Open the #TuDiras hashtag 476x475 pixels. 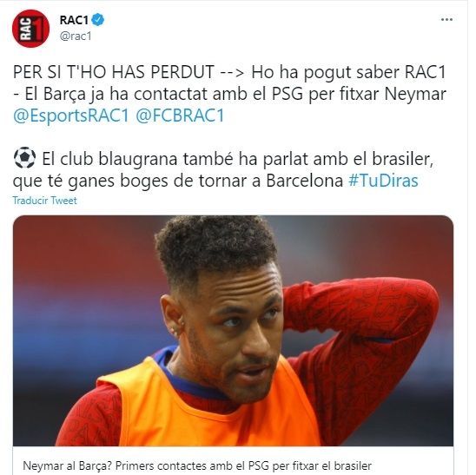tap(383, 181)
